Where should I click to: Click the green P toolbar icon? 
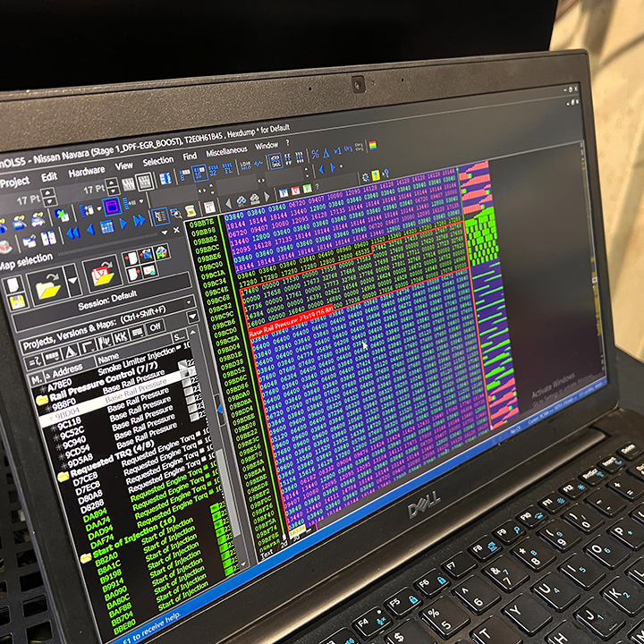click(x=307, y=189)
